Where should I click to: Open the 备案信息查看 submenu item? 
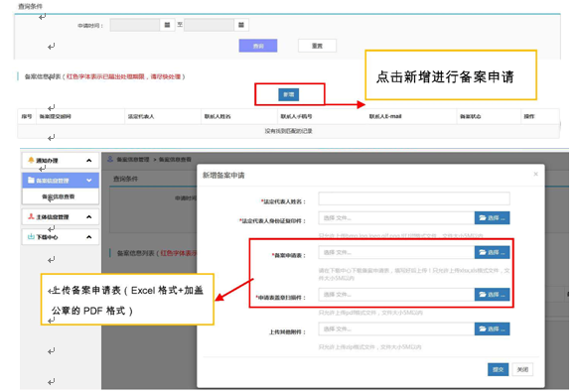[59, 196]
